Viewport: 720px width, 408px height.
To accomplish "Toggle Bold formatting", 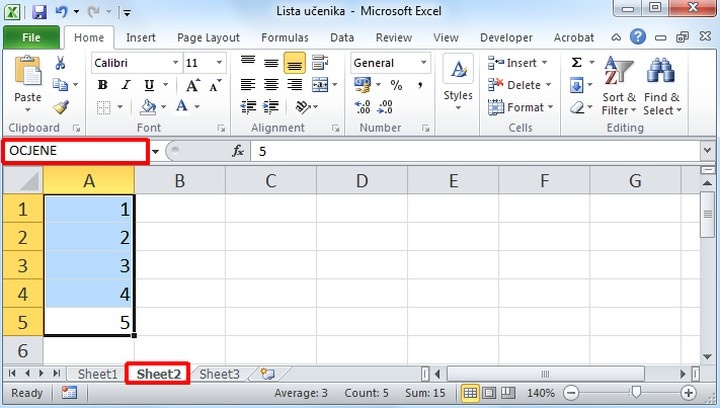I will pos(102,85).
